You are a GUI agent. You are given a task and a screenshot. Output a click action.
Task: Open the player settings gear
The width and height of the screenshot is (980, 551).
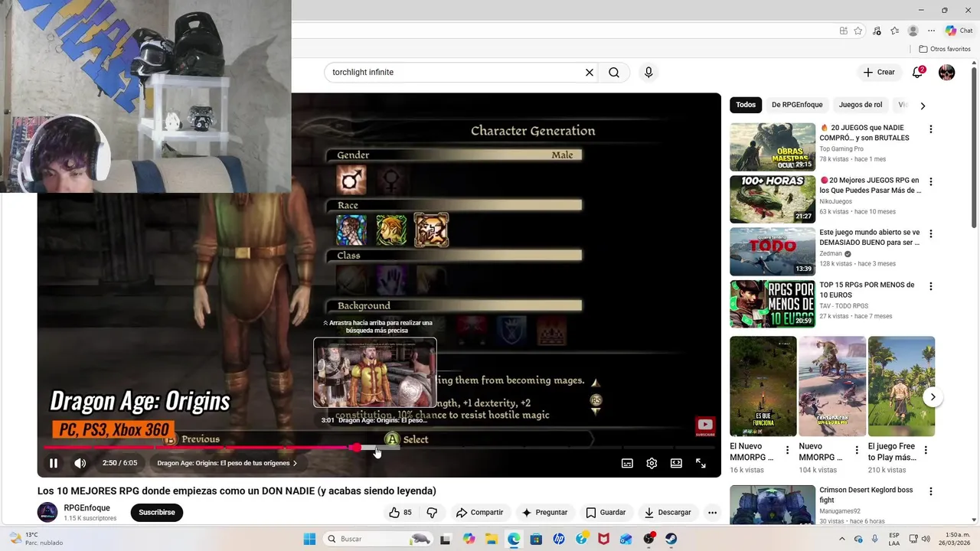(652, 463)
